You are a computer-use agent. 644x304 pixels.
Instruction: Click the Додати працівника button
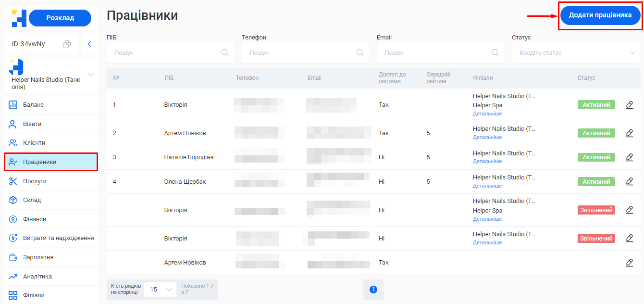point(600,15)
